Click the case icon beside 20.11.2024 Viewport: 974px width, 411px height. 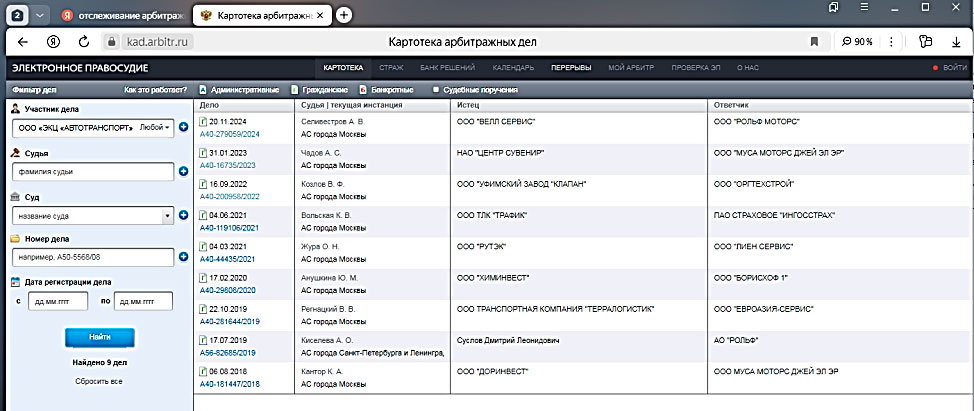click(x=203, y=122)
